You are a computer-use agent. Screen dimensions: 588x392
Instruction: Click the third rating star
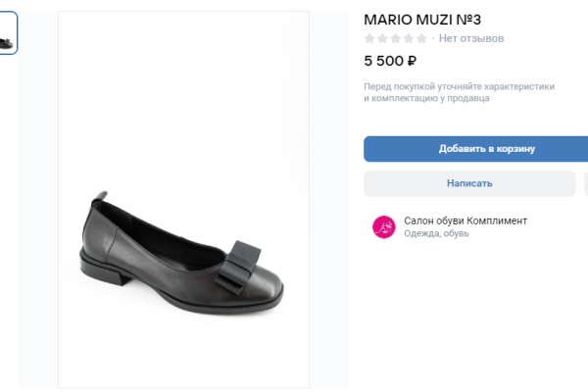click(x=395, y=38)
